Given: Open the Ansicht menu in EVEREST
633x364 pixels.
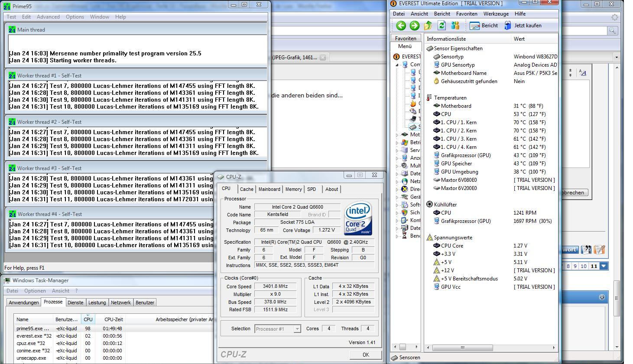Looking at the screenshot, I should coord(419,14).
